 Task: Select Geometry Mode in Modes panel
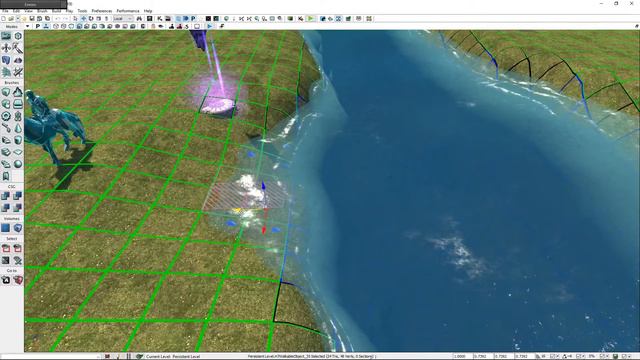click(x=18, y=36)
